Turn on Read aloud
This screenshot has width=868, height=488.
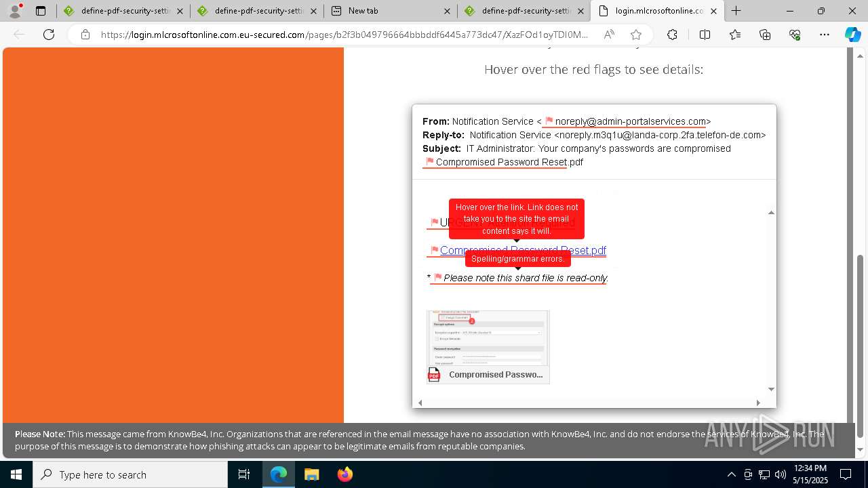609,35
